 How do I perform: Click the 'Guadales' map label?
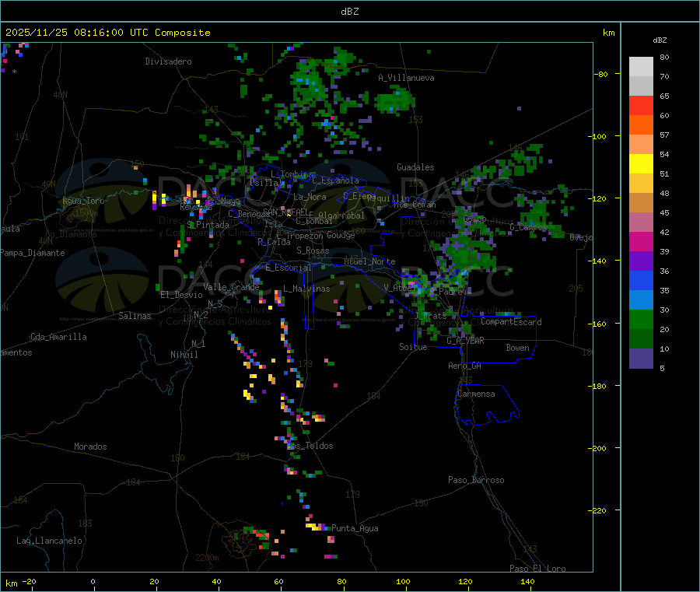(x=415, y=167)
